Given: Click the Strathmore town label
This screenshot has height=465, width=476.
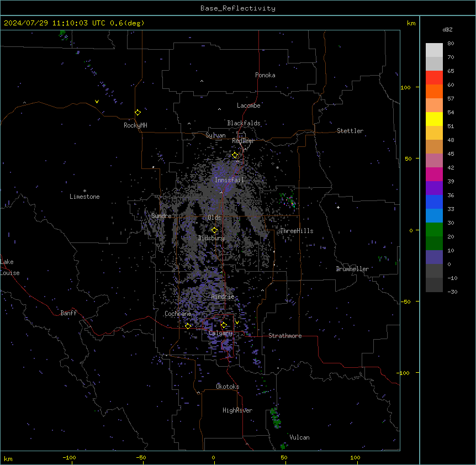Looking at the screenshot, I should (285, 336).
